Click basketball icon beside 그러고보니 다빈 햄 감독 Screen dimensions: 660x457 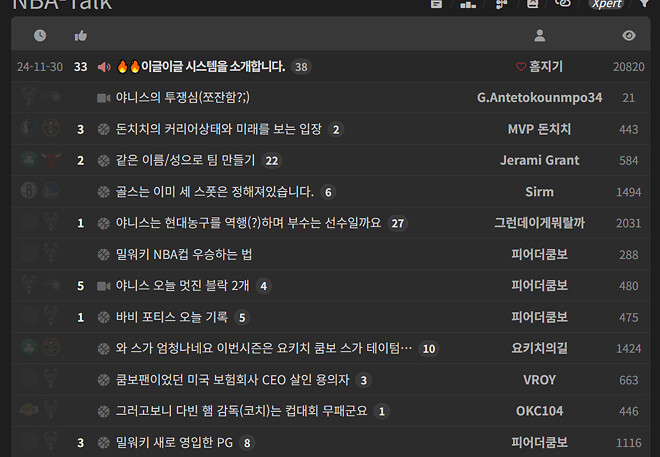click(104, 411)
